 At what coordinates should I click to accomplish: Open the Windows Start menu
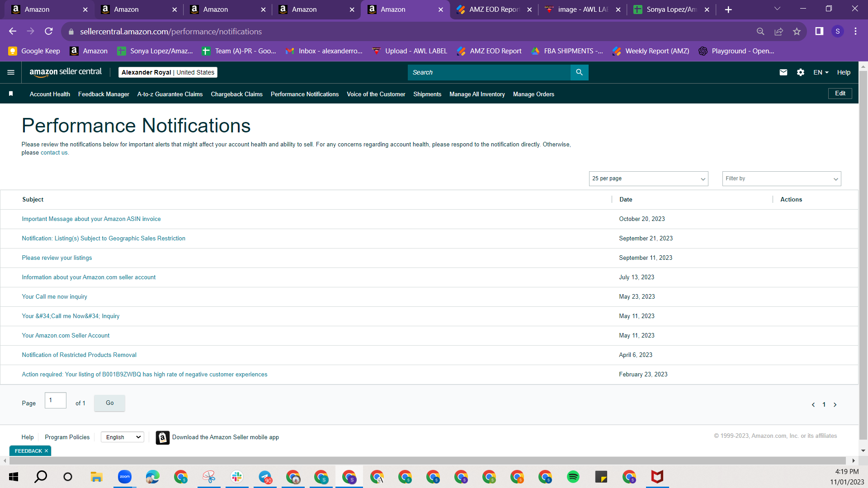(x=14, y=477)
